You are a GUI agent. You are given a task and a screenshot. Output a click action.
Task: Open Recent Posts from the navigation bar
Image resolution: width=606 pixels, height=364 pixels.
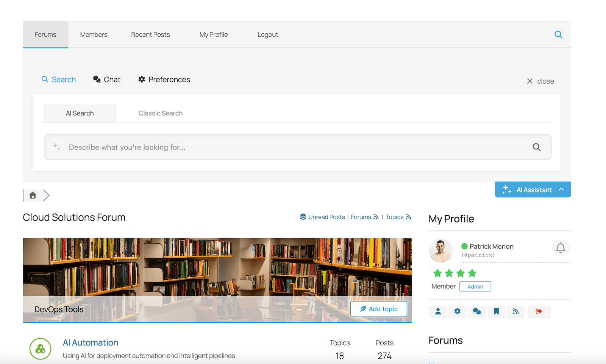(x=150, y=34)
